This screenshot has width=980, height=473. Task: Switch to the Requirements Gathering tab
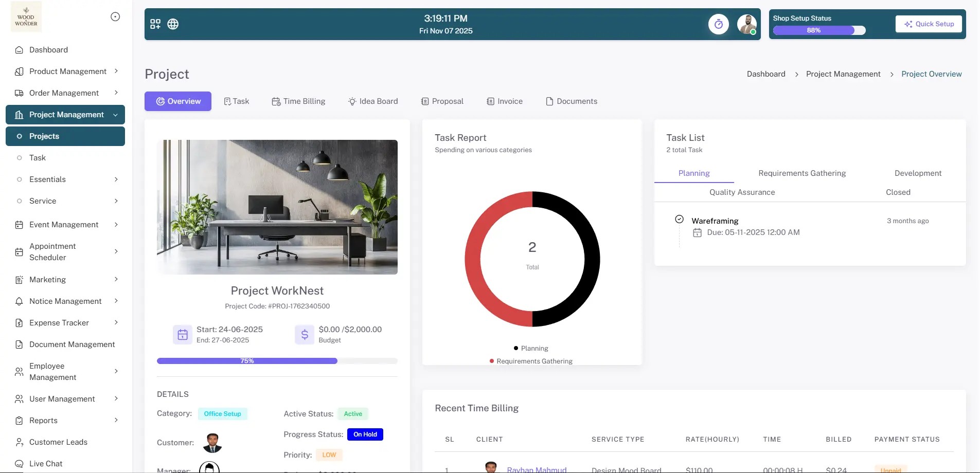click(x=801, y=173)
